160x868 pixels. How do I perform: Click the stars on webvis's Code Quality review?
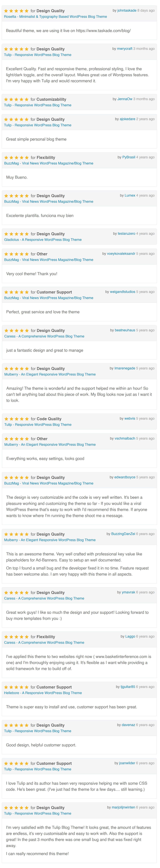[x=16, y=419]
